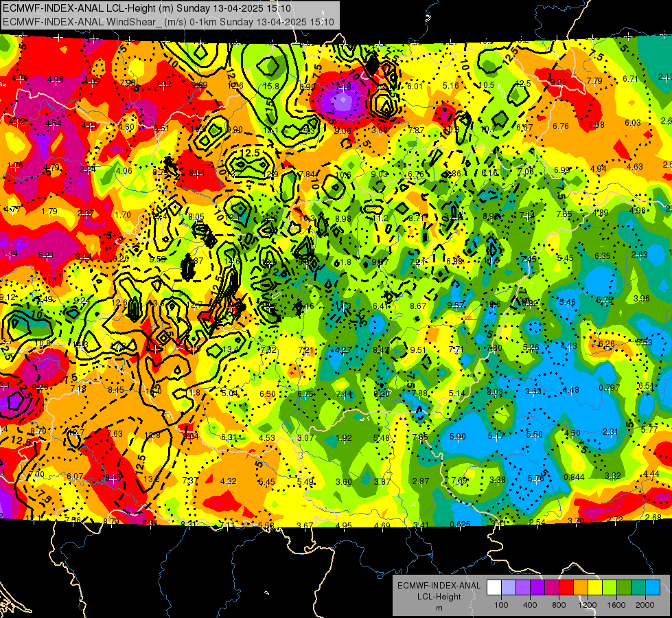Image resolution: width=672 pixels, height=618 pixels.
Task: Click the map value 4.09
Action: tap(92, 81)
